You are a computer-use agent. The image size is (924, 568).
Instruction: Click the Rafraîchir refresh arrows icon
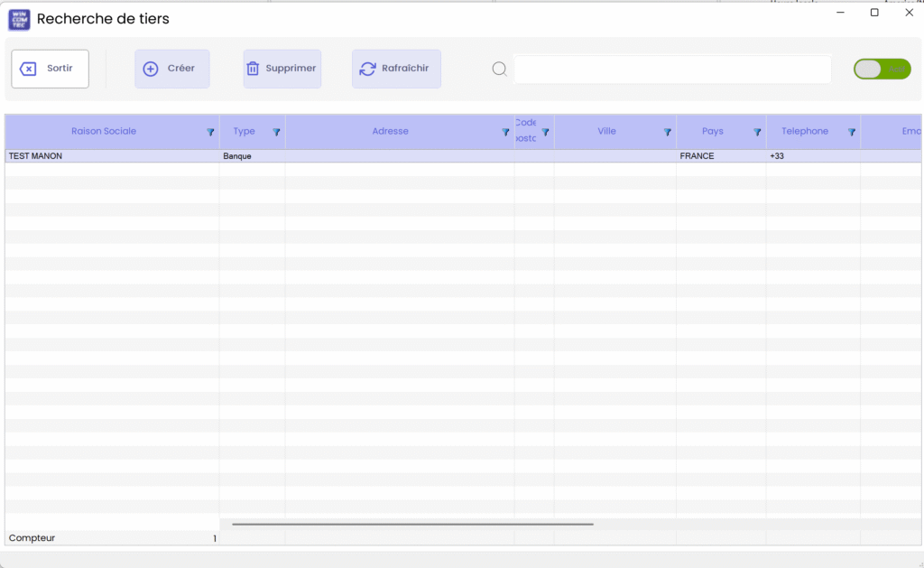(367, 70)
